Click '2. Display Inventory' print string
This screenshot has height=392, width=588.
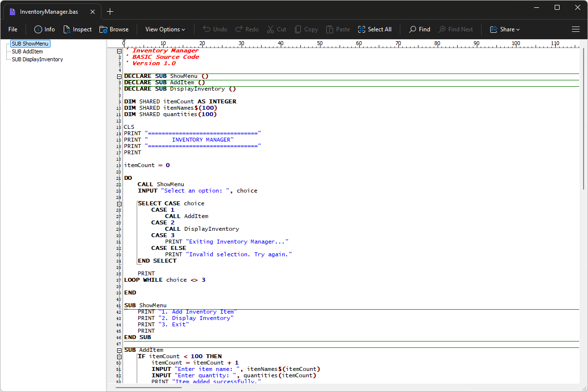196,318
